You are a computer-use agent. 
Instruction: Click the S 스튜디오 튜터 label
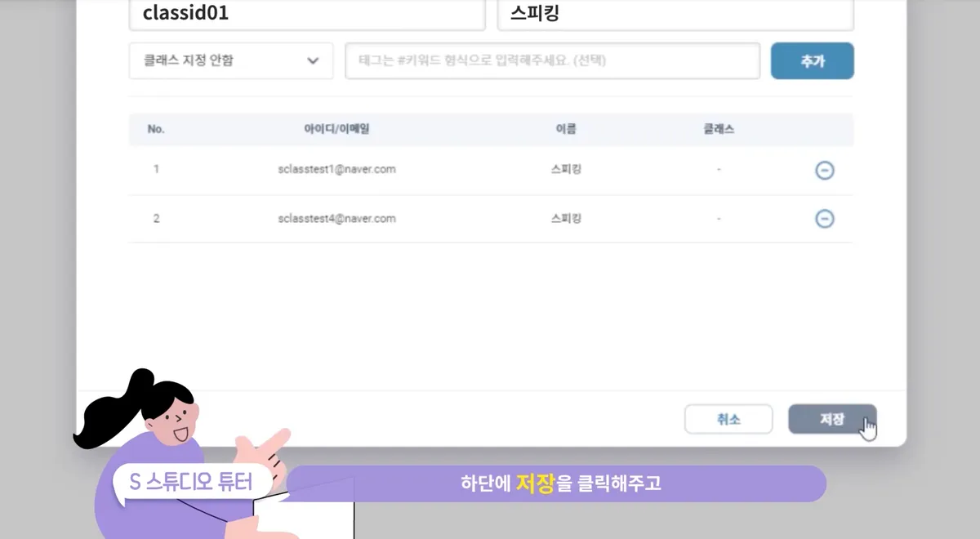coord(190,483)
